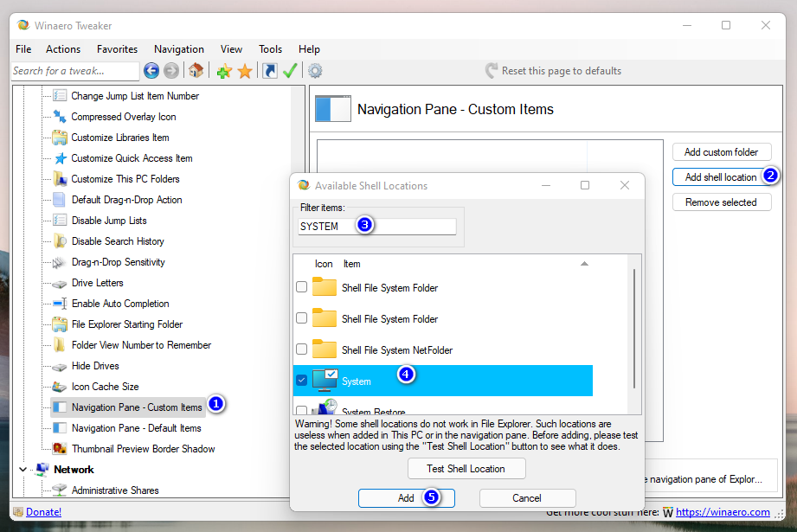Viewport: 797px width, 532px height.
Task: Click the System monitor icon in list
Action: coord(325,381)
